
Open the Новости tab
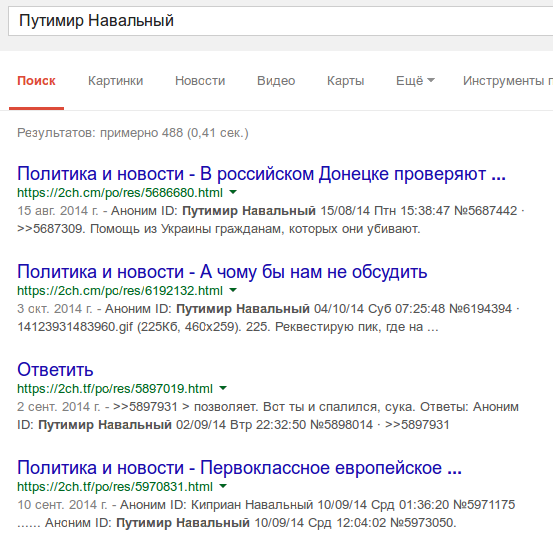[x=200, y=81]
